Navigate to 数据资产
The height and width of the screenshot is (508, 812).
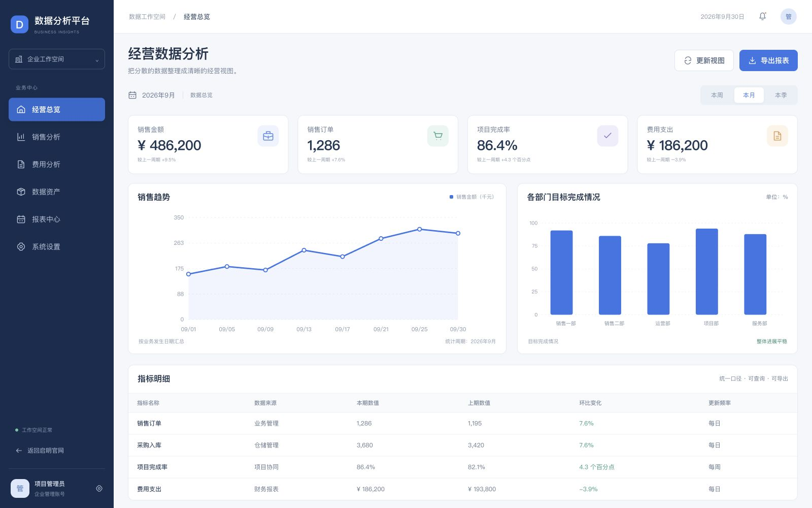(x=57, y=192)
